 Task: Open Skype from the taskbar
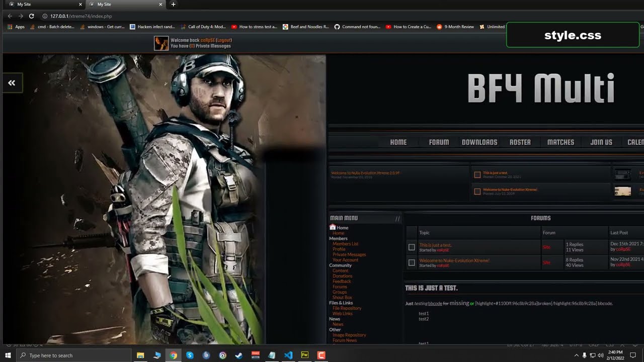tap(190, 355)
